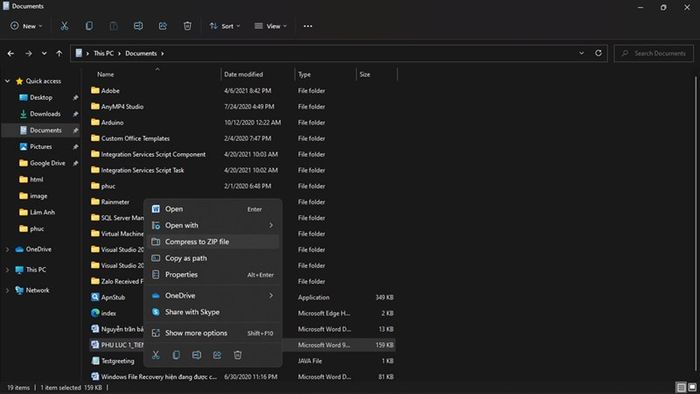This screenshot has height=394, width=700.
Task: Click the Rename icon in the context menu
Action: tap(196, 355)
